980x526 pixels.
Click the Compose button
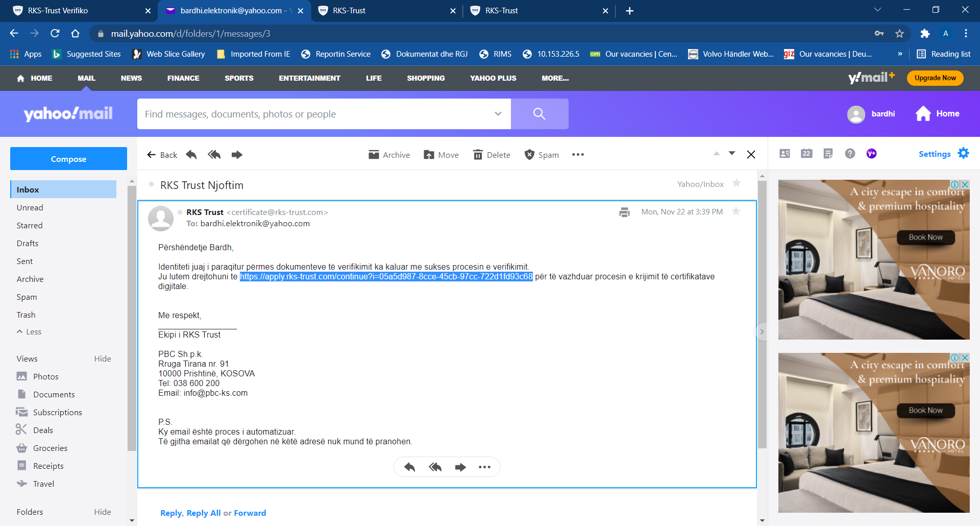click(68, 159)
